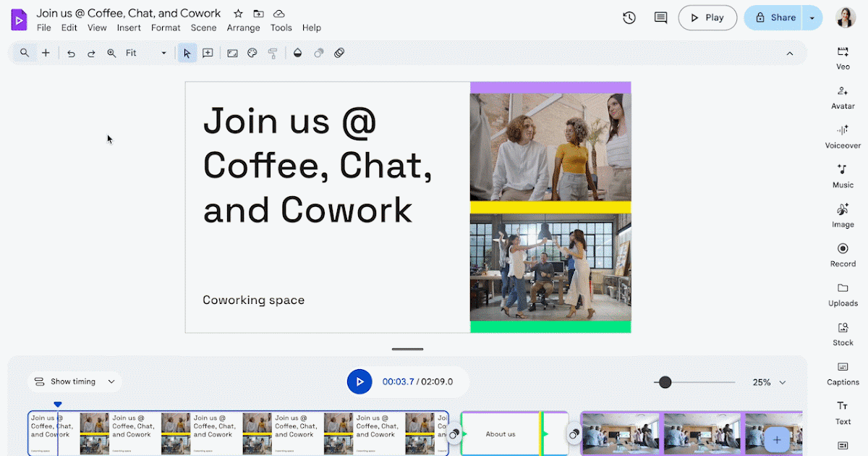Open the Voiceover panel
The image size is (868, 456).
click(842, 138)
